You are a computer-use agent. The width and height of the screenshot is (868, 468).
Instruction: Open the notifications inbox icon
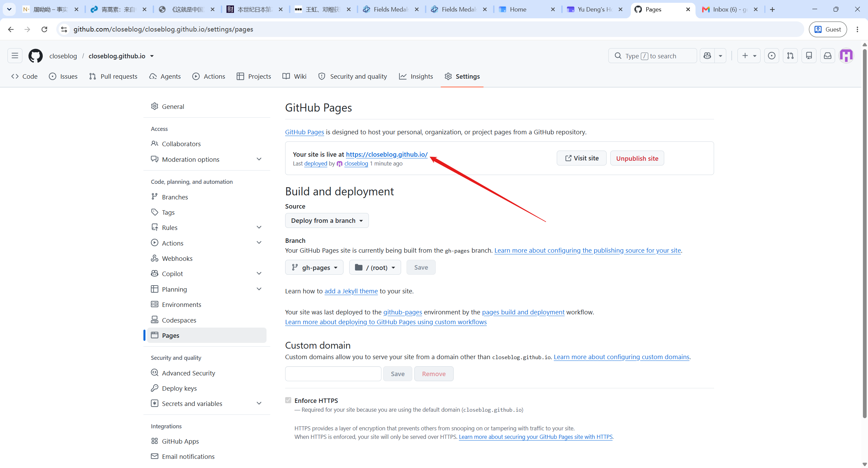[828, 56]
